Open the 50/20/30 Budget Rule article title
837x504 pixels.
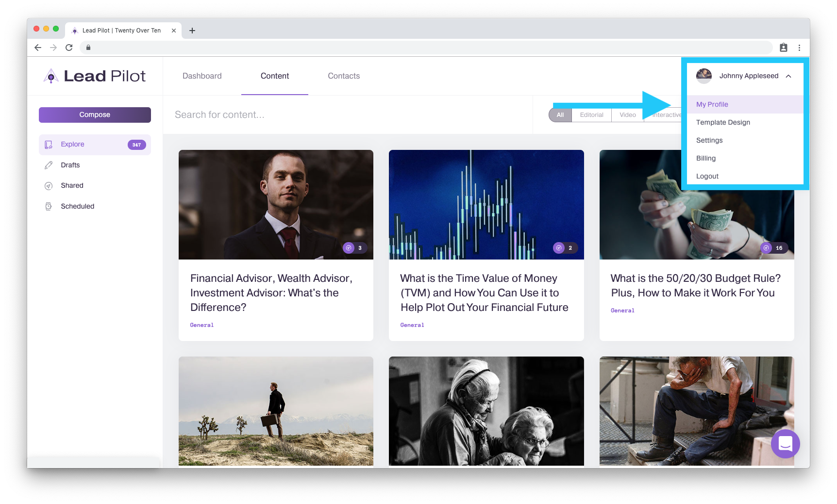tap(696, 286)
